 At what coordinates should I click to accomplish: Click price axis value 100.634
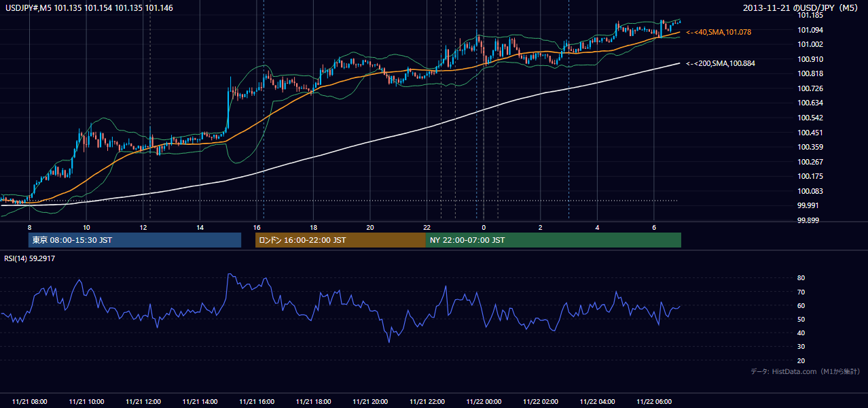click(811, 103)
